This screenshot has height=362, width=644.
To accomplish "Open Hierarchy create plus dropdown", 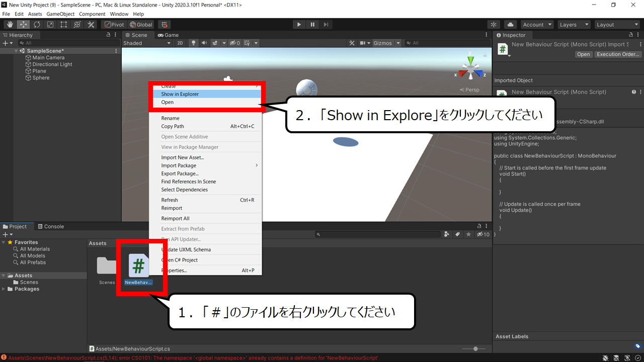I will (x=7, y=43).
